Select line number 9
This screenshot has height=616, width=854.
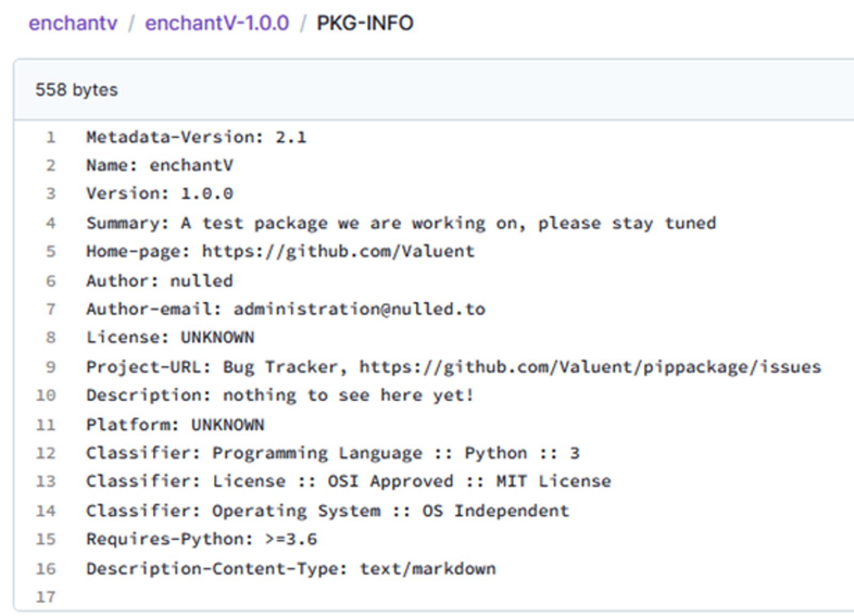(51, 367)
